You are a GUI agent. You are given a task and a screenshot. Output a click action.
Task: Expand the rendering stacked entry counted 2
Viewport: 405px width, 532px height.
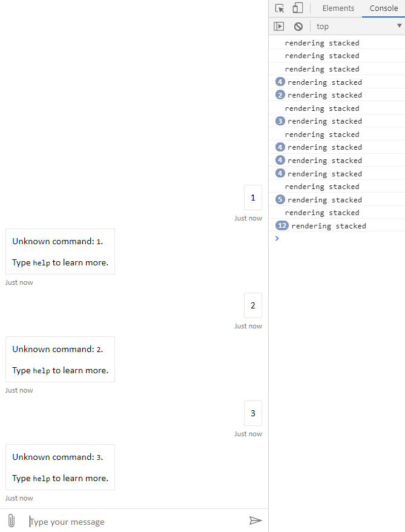tap(280, 95)
